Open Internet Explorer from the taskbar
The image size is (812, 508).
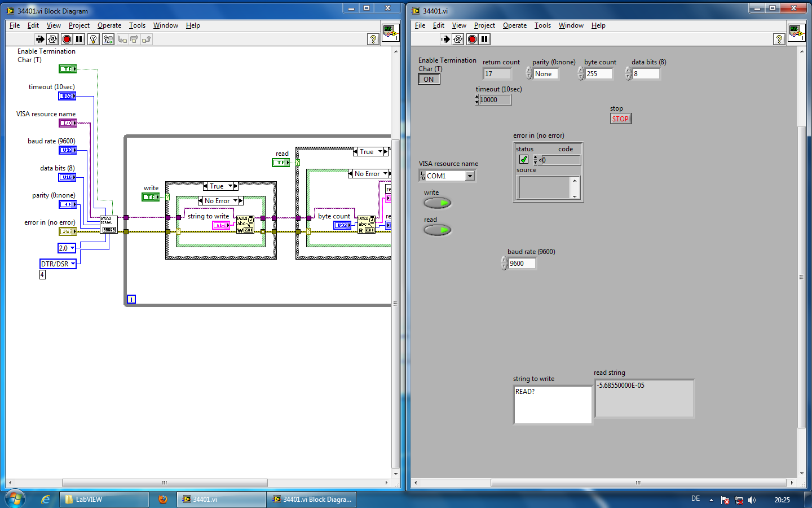click(46, 500)
